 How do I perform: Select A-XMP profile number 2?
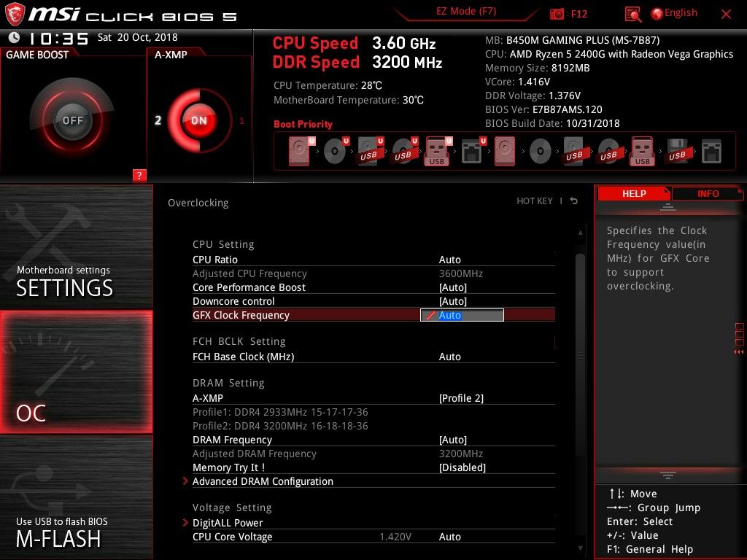(158, 120)
